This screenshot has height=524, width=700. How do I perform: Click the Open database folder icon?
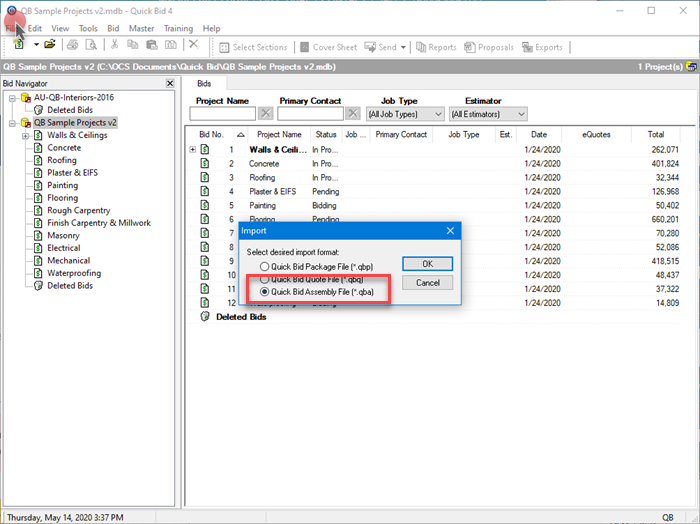pos(50,44)
